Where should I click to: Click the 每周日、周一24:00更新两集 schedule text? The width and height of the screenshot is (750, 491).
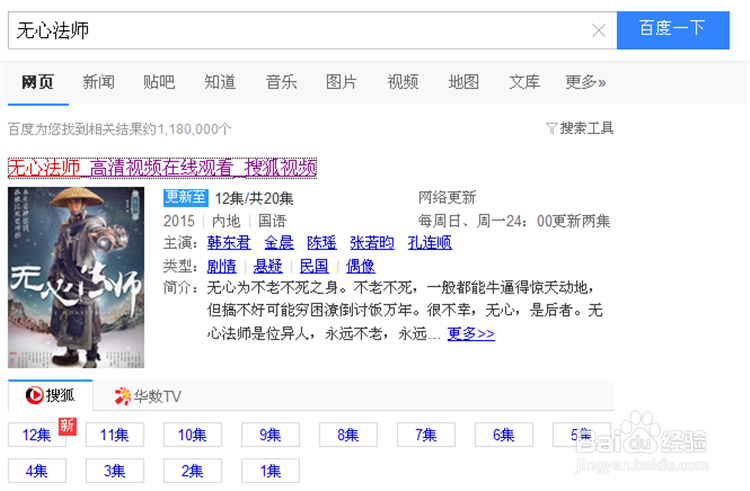(514, 221)
